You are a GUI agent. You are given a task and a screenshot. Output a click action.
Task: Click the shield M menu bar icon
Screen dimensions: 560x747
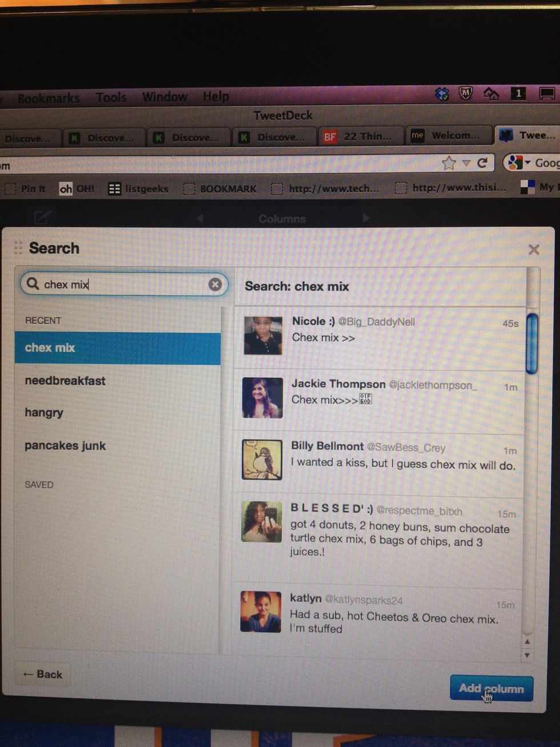pyautogui.click(x=466, y=93)
